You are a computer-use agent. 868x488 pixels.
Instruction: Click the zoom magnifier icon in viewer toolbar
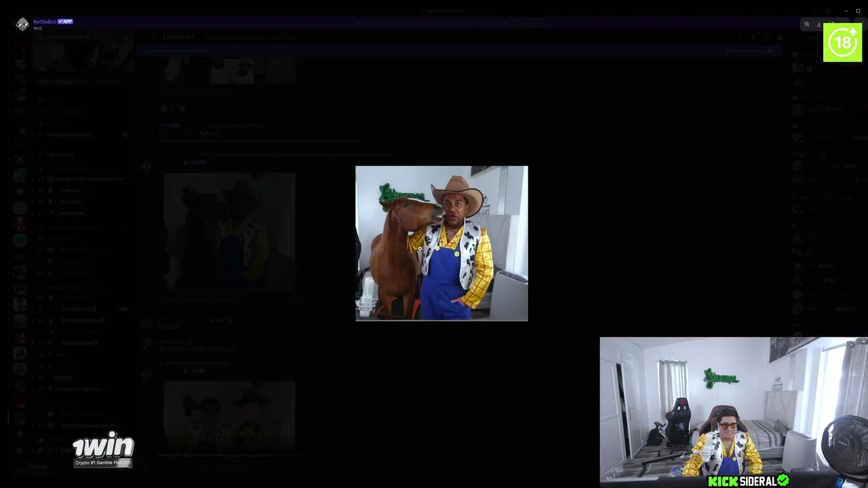(806, 24)
